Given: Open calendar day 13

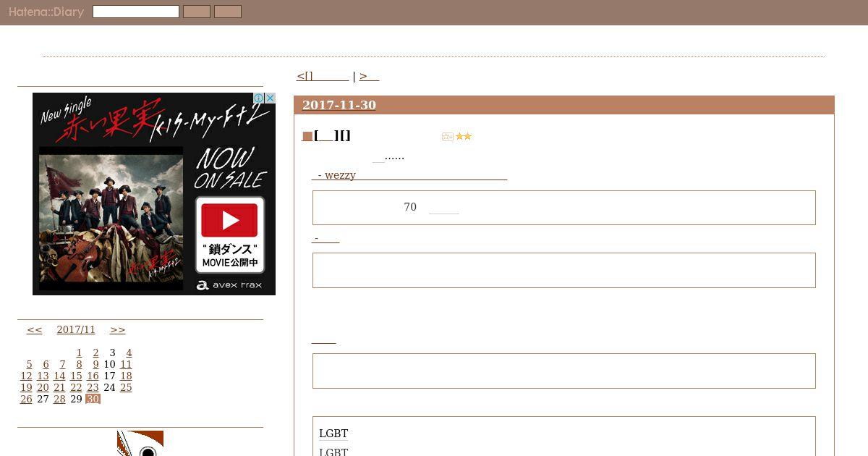Looking at the screenshot, I should pyautogui.click(x=43, y=376).
